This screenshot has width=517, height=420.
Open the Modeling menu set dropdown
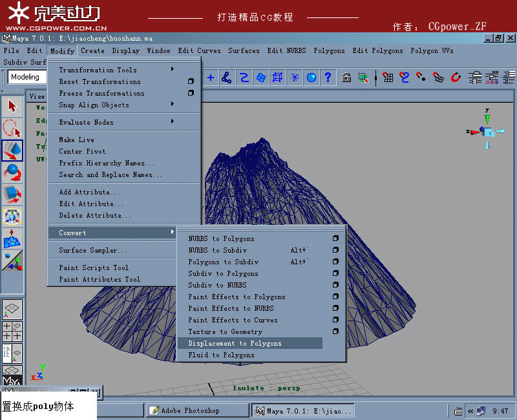click(26, 77)
